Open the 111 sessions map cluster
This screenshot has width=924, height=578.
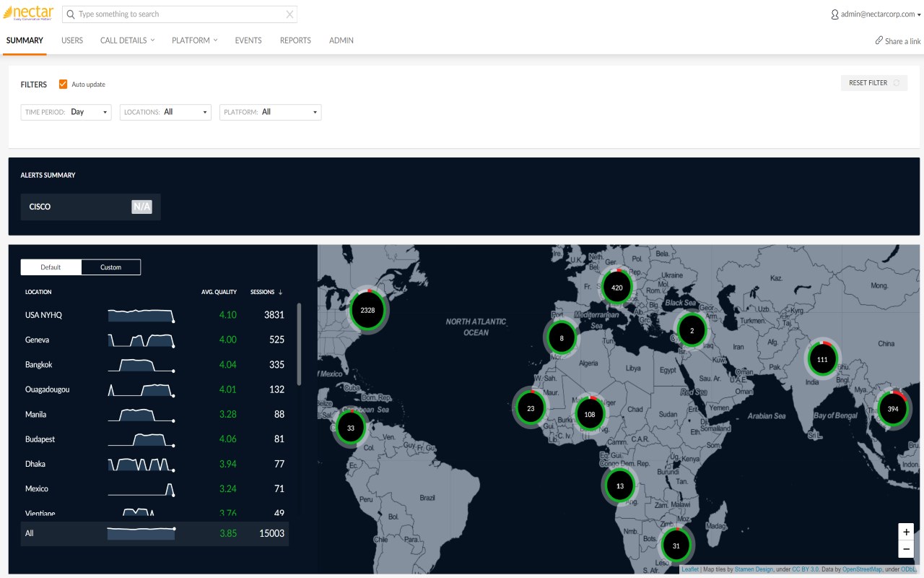(822, 359)
